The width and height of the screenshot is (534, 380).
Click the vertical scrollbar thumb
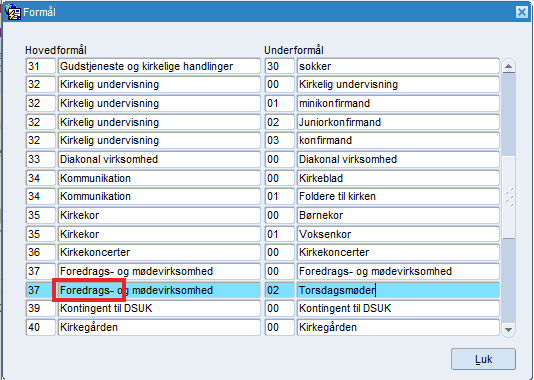pyautogui.click(x=509, y=197)
